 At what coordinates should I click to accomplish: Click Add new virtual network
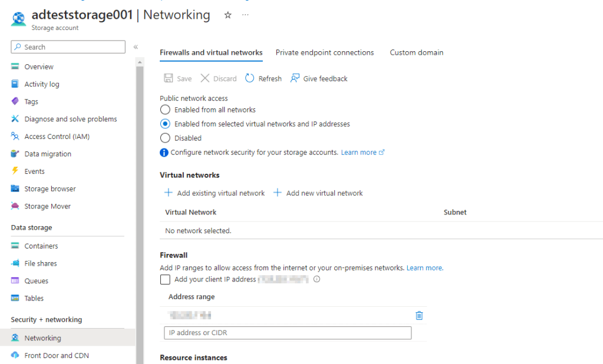[x=318, y=193]
